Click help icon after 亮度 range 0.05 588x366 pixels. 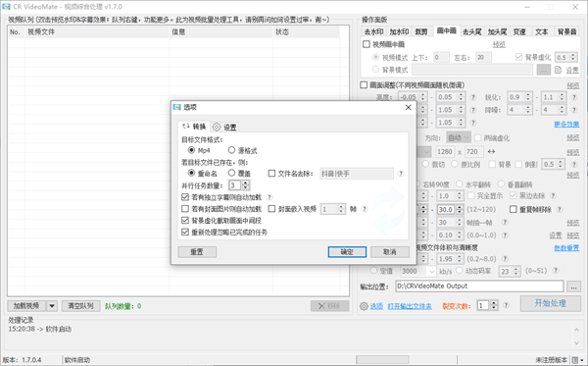tap(473, 97)
